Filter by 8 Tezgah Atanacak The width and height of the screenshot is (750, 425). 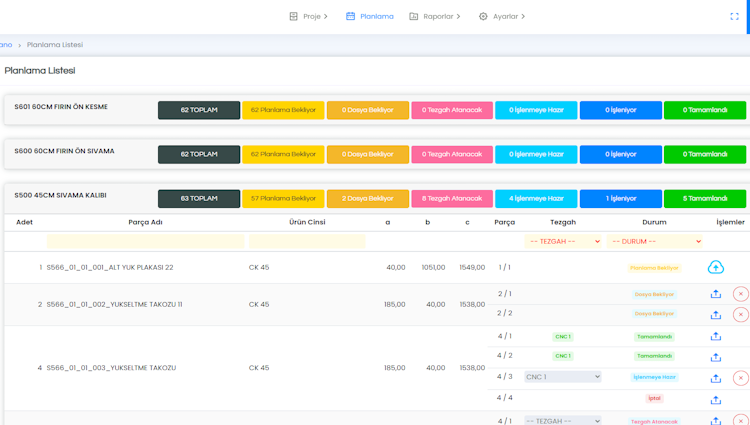pos(452,198)
